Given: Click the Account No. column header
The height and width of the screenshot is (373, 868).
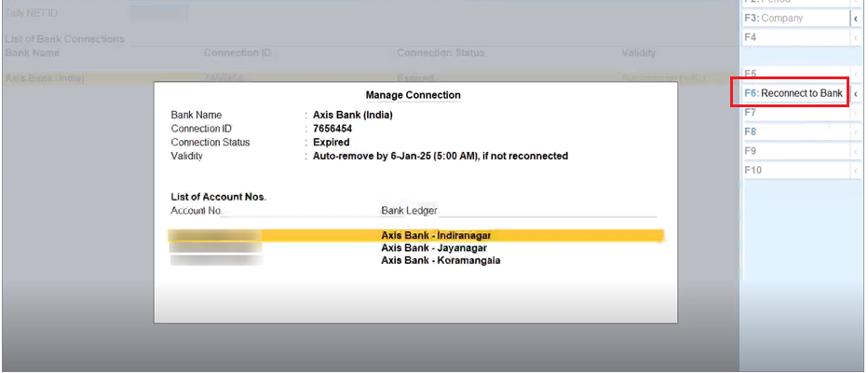Looking at the screenshot, I should 197,211.
